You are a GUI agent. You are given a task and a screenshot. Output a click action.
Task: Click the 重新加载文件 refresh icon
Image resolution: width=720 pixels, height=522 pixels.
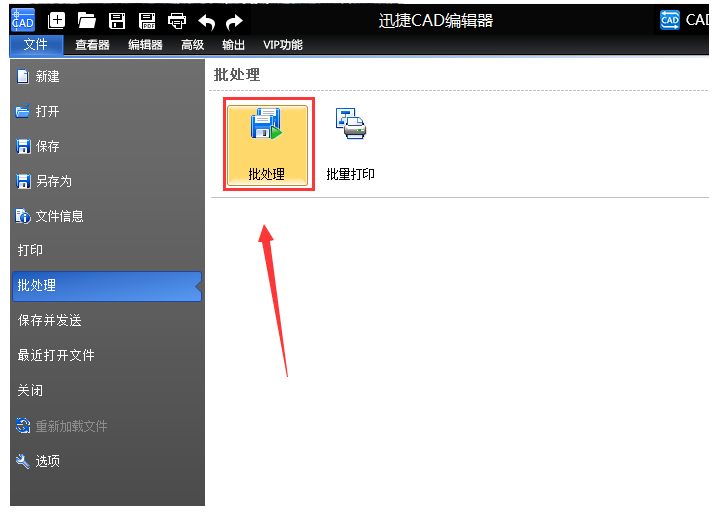tap(23, 426)
